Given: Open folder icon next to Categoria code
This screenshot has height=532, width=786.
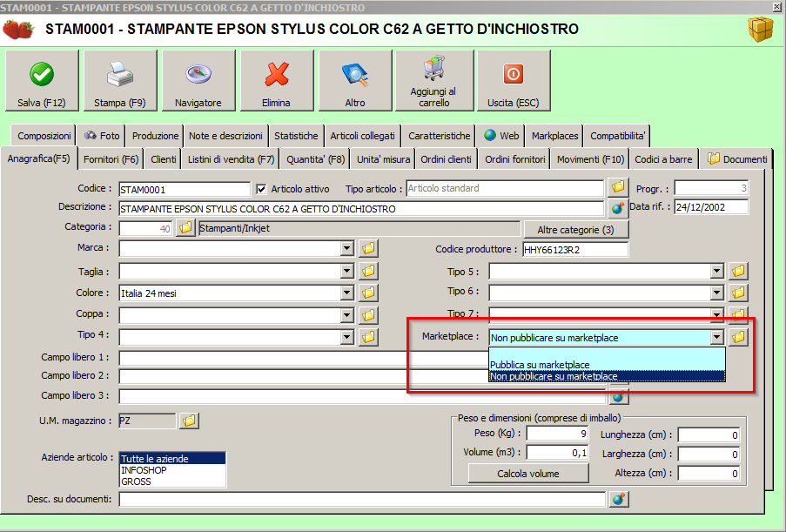Looking at the screenshot, I should [x=185, y=228].
